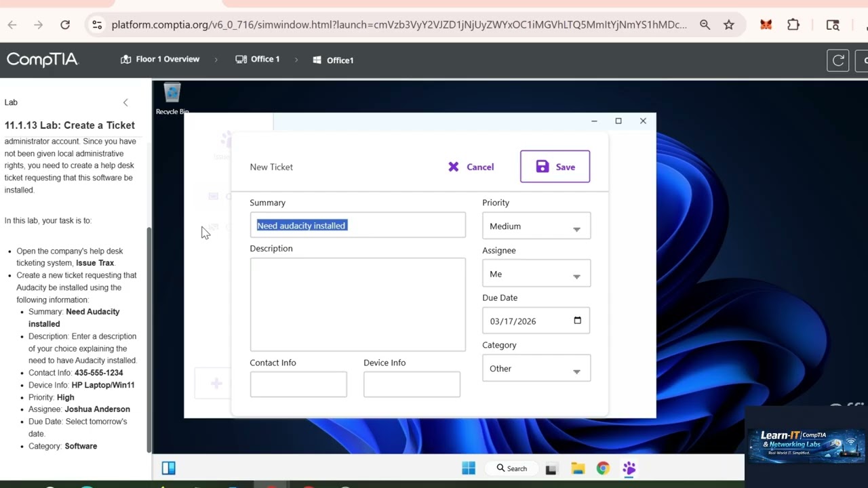868x488 pixels.
Task: Click the 'HP Laptop/Win11' device text
Action: 103,385
